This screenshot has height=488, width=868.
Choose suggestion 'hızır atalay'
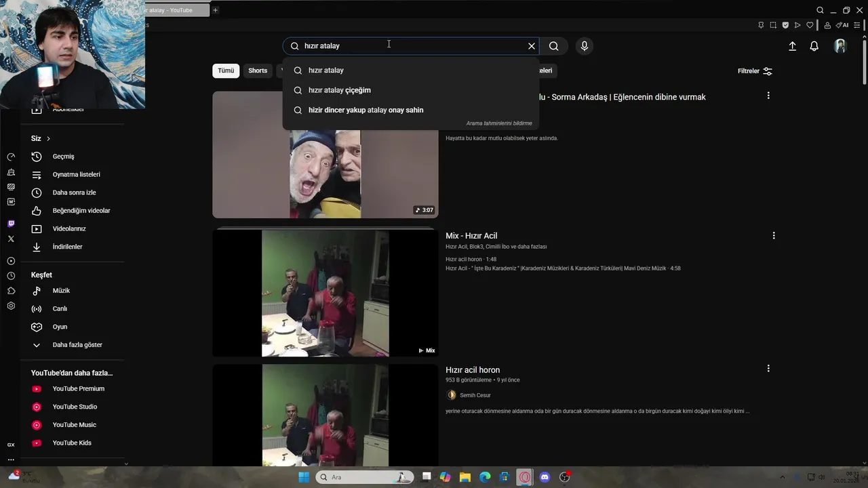click(411, 70)
